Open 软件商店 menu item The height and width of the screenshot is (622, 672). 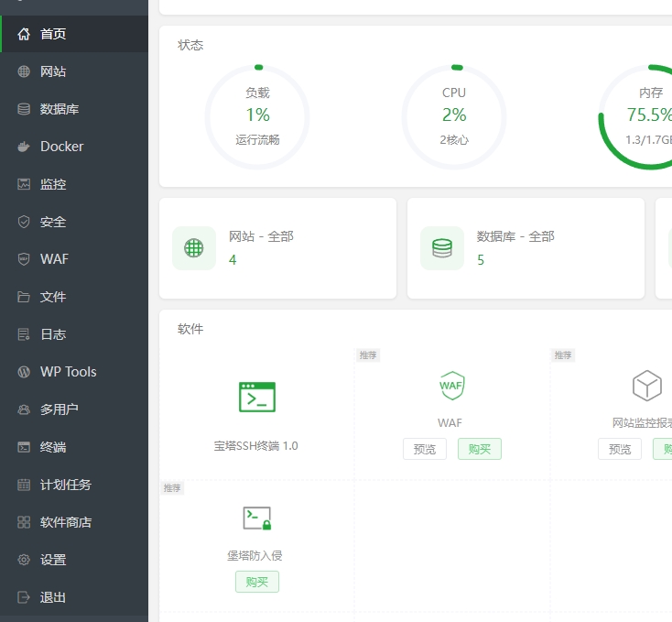pyautogui.click(x=74, y=522)
